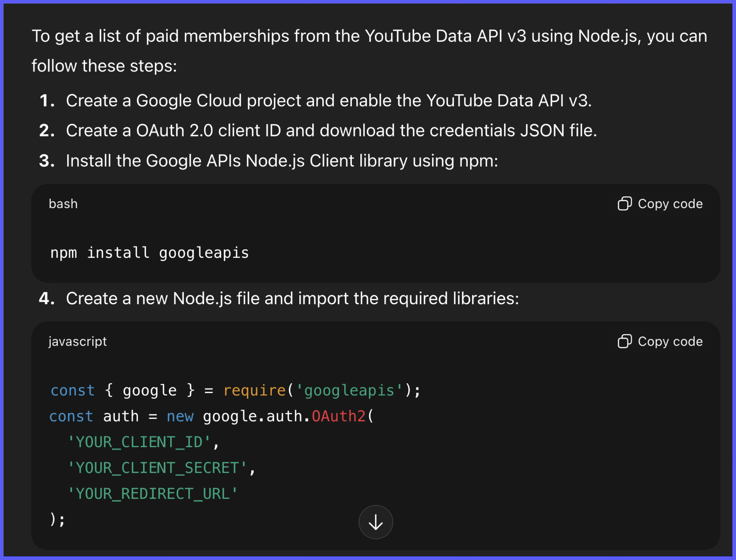Click step 3 about installing client library
The width and height of the screenshot is (736, 560).
[281, 161]
